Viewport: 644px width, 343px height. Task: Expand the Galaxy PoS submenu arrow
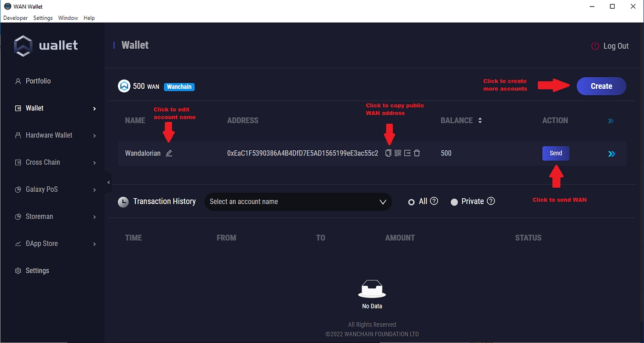(94, 190)
